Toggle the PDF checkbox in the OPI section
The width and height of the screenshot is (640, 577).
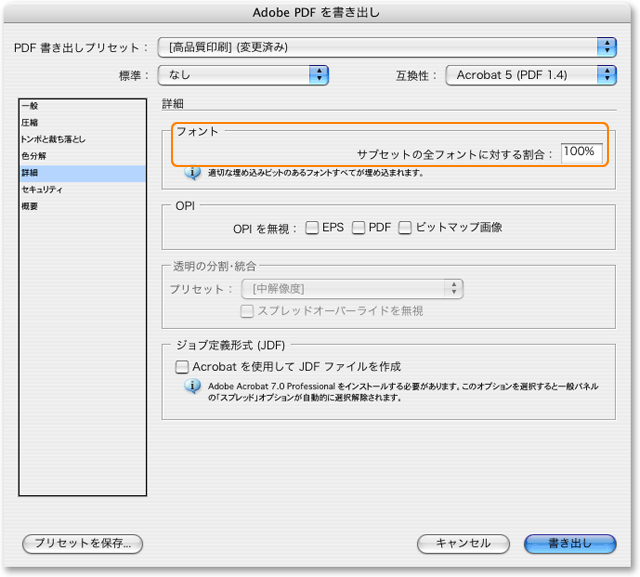click(359, 228)
